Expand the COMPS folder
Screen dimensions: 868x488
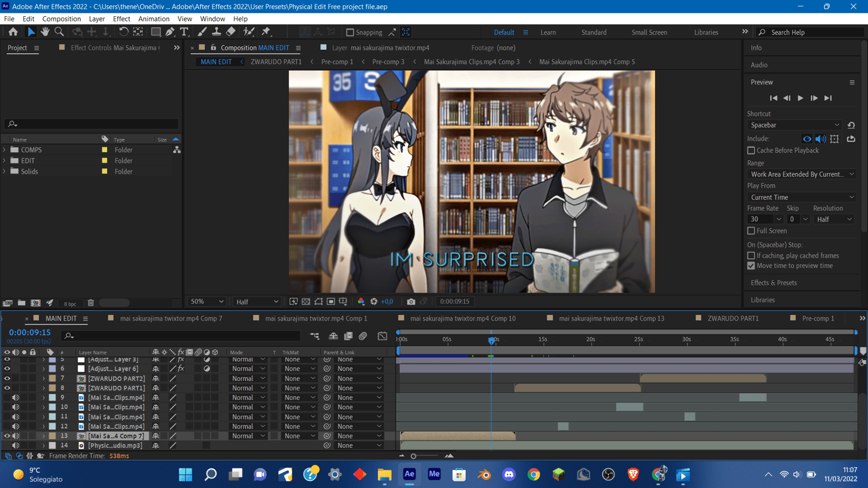5,150
